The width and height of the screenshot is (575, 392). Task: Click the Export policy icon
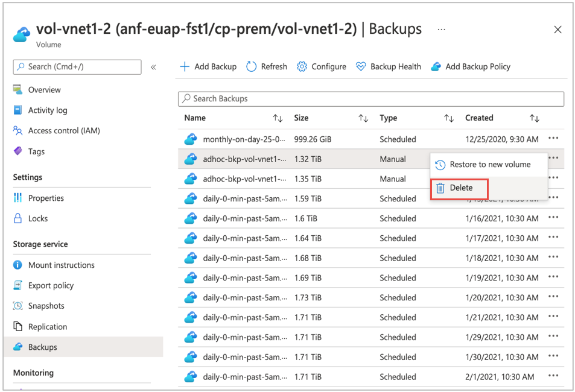(x=18, y=285)
